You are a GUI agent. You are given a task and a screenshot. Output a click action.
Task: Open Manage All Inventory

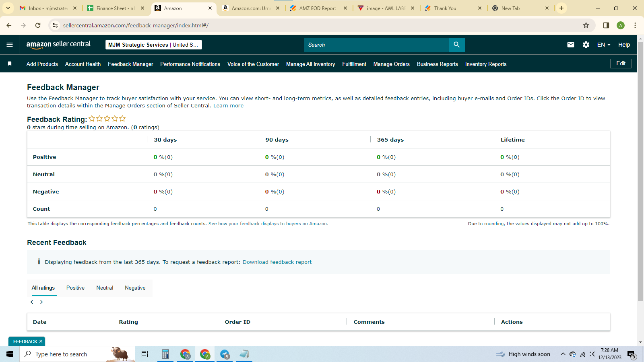tap(310, 64)
